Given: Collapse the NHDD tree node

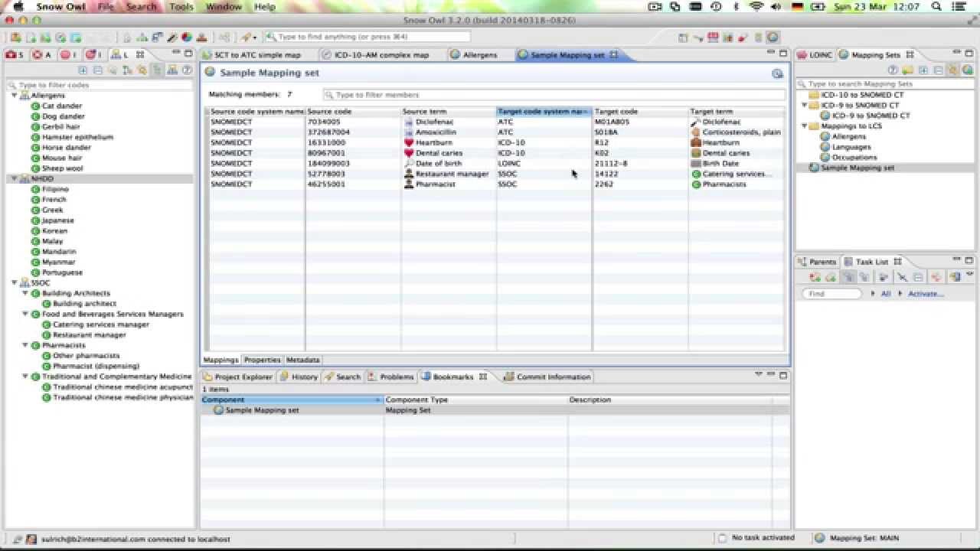Looking at the screenshot, I should pos(15,178).
